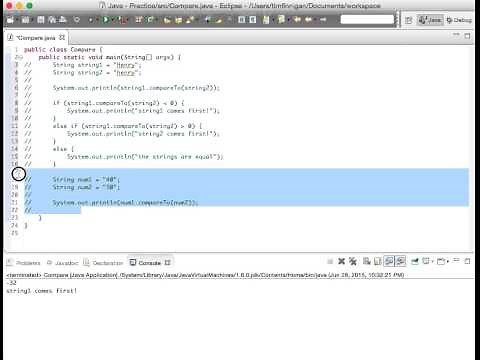Viewport: 480px width, 360px height.
Task: Select the Compare.java editor tab
Action: (35, 38)
